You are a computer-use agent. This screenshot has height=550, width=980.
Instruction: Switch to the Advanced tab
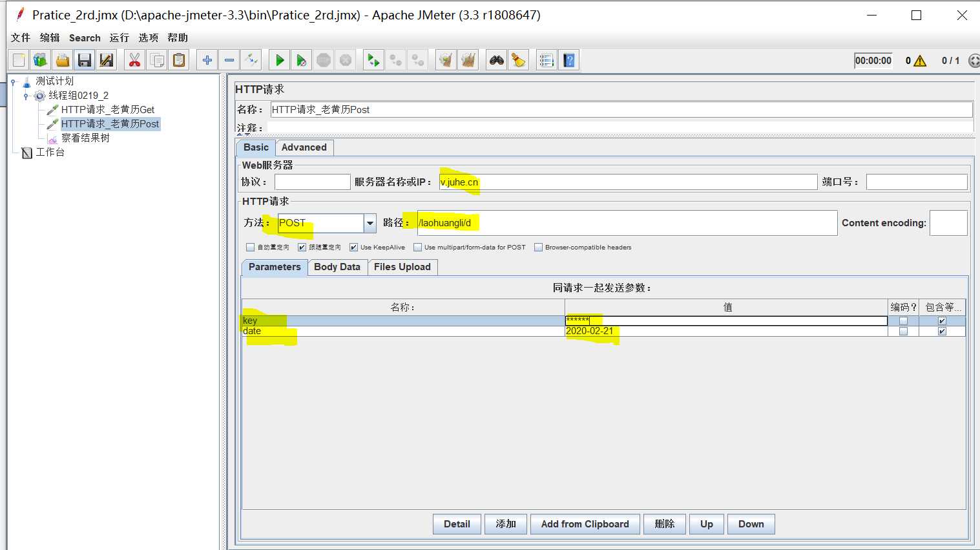(x=304, y=147)
